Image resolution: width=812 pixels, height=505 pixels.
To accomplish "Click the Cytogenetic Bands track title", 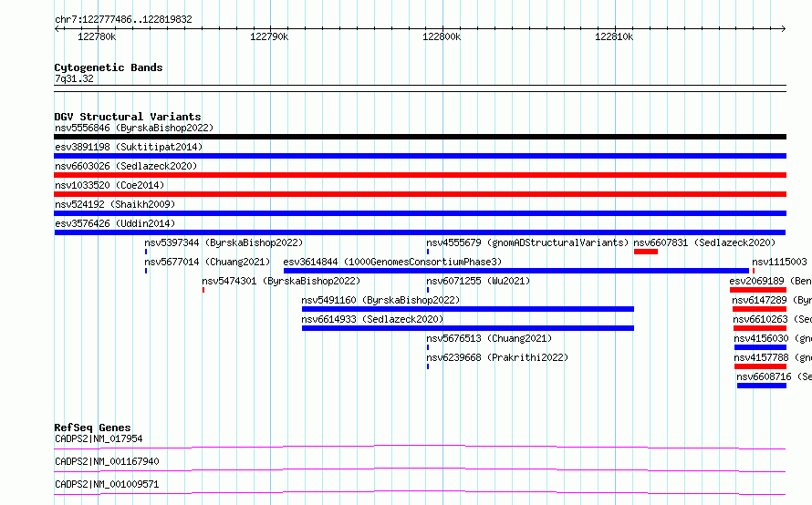I will tap(109, 67).
